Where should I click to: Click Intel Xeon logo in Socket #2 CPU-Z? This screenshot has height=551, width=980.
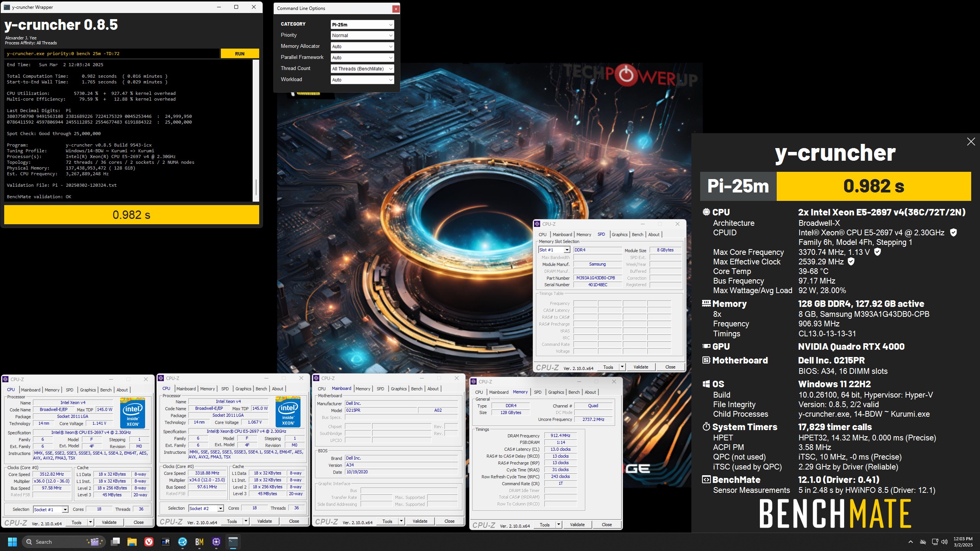(288, 412)
